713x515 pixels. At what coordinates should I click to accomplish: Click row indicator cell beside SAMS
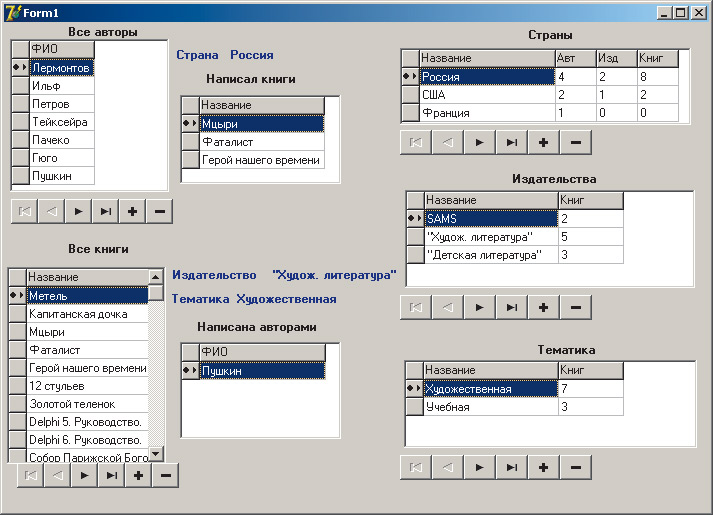coord(415,219)
